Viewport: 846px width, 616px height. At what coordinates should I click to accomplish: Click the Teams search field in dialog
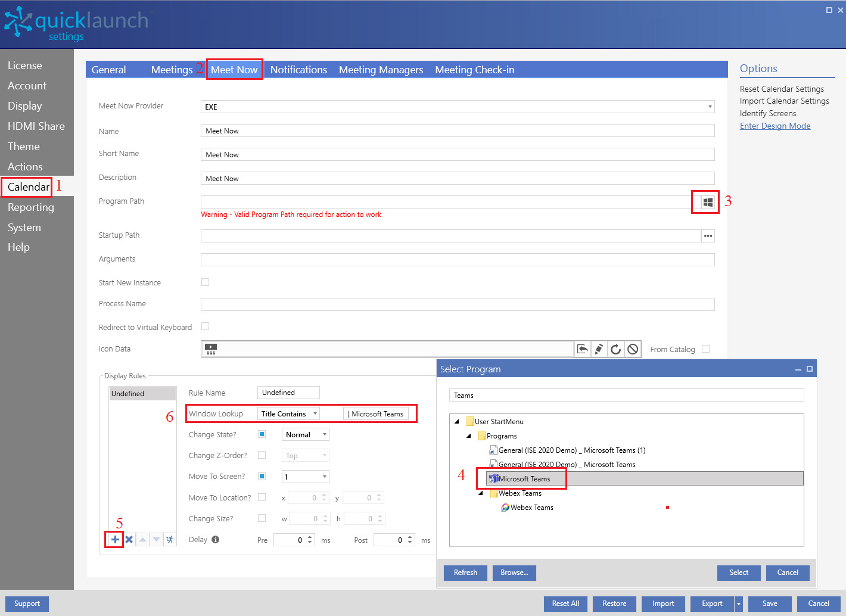[x=626, y=396]
